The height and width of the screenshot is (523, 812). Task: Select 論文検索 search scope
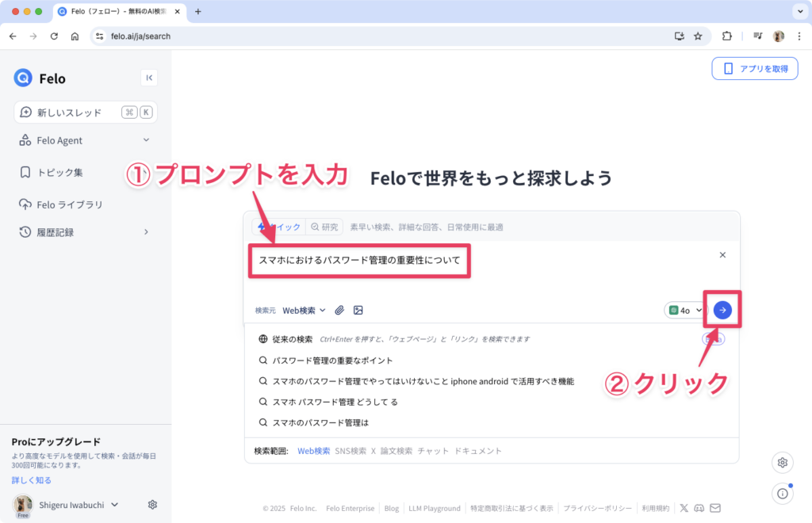(x=396, y=451)
